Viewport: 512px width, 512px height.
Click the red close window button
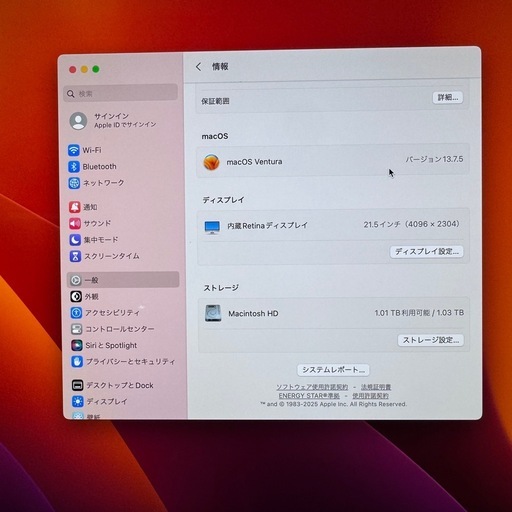click(x=73, y=69)
